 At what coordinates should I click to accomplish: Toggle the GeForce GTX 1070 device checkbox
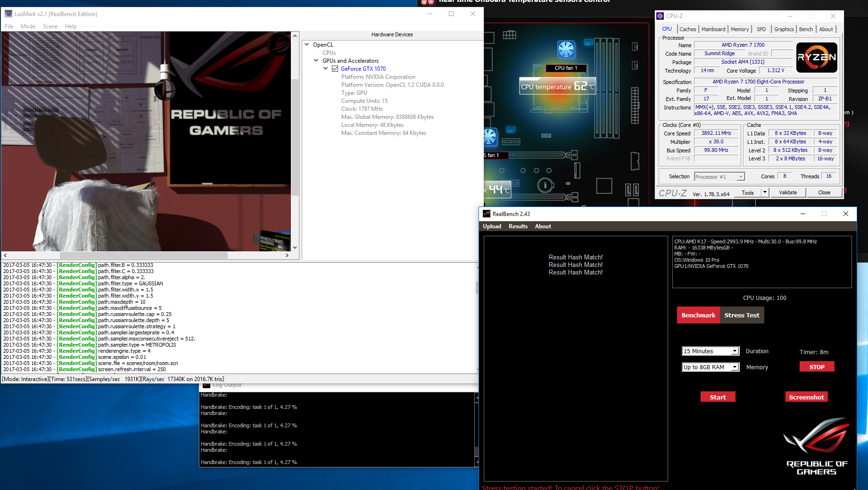point(335,69)
